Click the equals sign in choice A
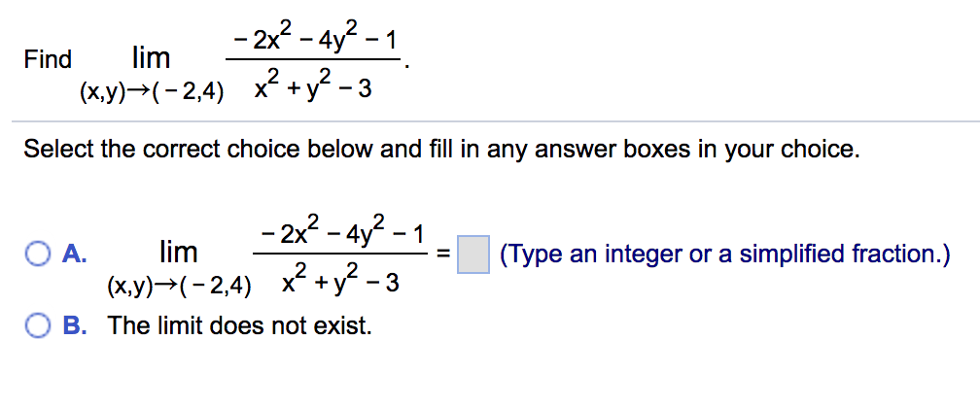This screenshot has width=980, height=408. tap(441, 255)
